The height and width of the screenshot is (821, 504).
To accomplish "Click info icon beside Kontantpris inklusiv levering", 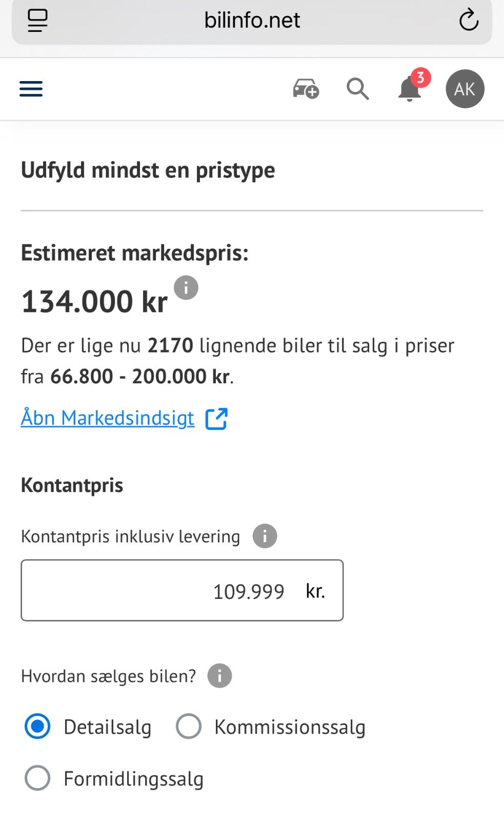I will (265, 536).
